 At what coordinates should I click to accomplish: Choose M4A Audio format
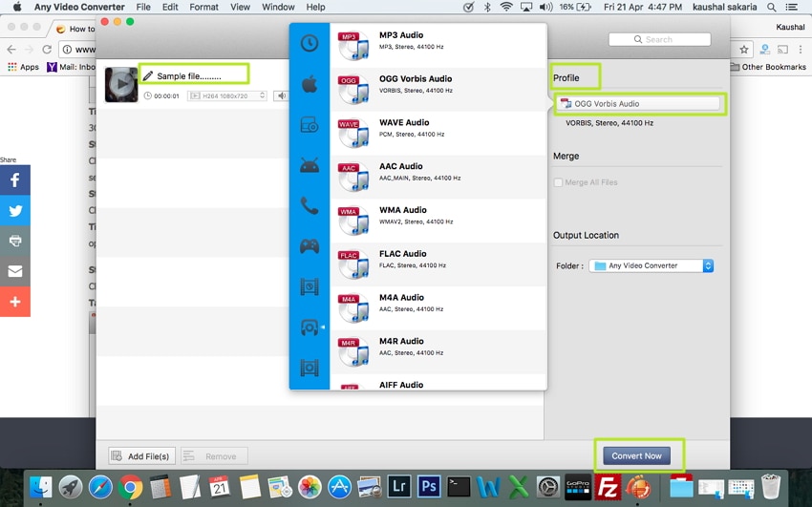(438, 308)
